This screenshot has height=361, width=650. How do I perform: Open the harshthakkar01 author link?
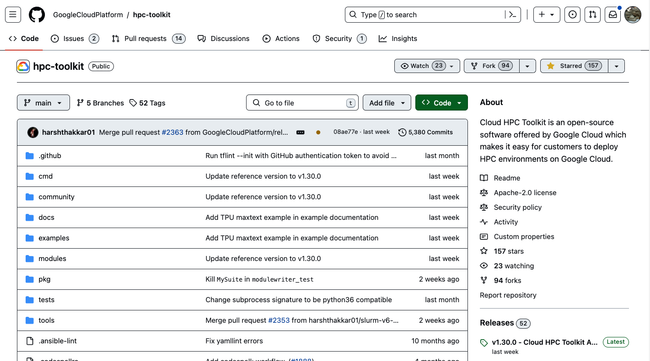pyautogui.click(x=68, y=132)
